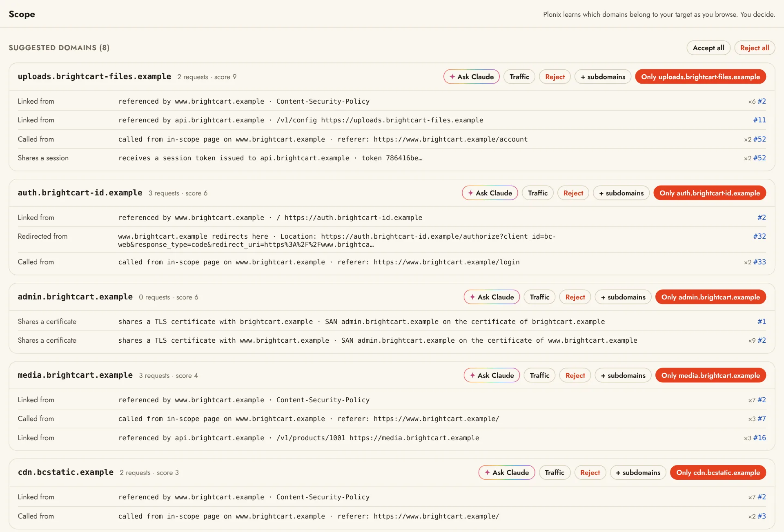
Task: Add subdomains for media.brightcart.example
Action: [623, 375]
